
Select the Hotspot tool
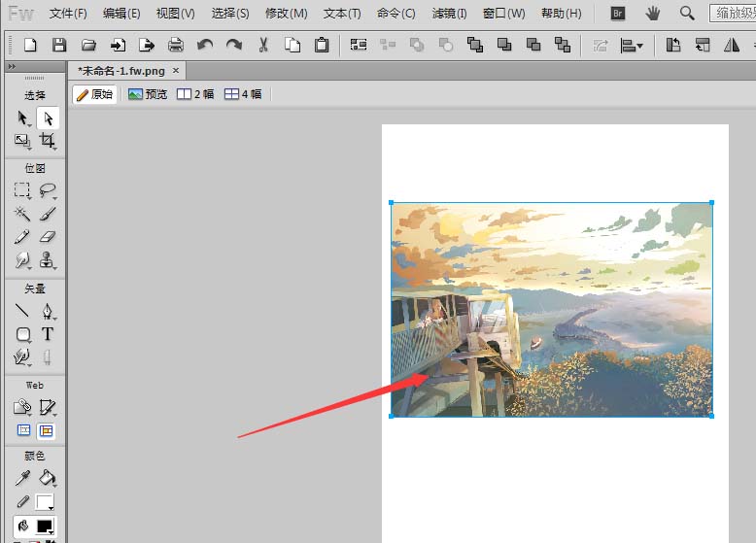click(x=22, y=407)
